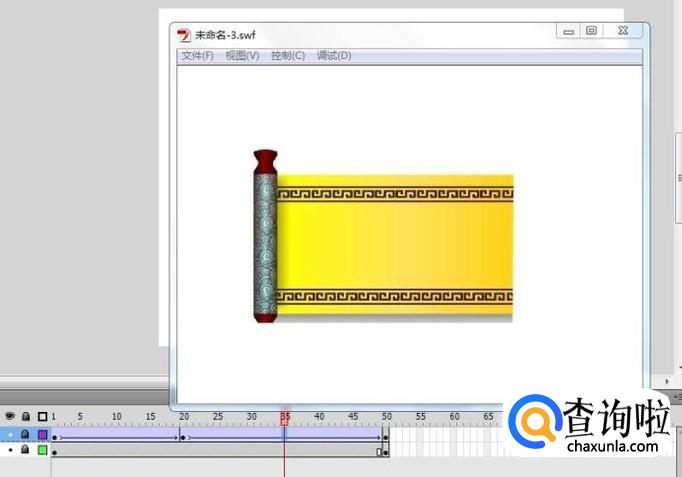The height and width of the screenshot is (477, 682).
Task: Click the padlock icon in the timeline header
Action: coord(26,417)
